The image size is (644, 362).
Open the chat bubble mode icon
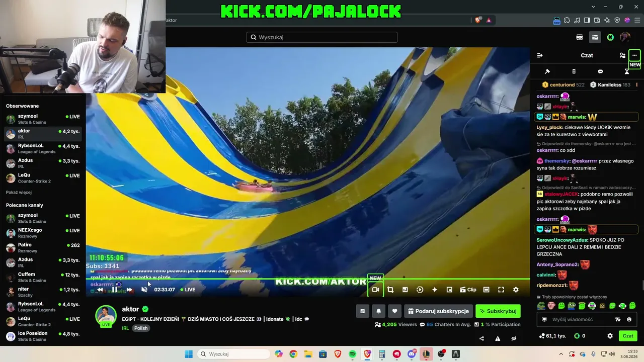coord(600,71)
